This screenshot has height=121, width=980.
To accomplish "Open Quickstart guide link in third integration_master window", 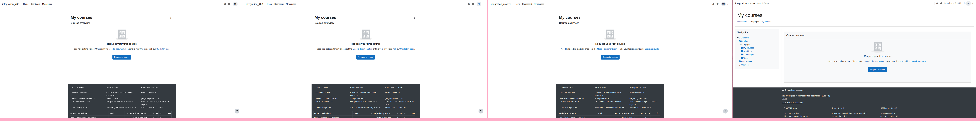I will coord(652,49).
